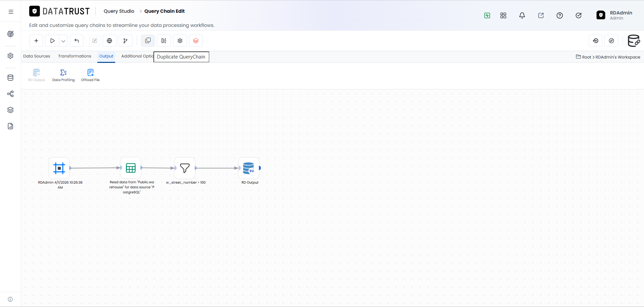644x307 pixels.
Task: Open the RDAdmin's Workspace folder path
Action: pyautogui.click(x=618, y=57)
